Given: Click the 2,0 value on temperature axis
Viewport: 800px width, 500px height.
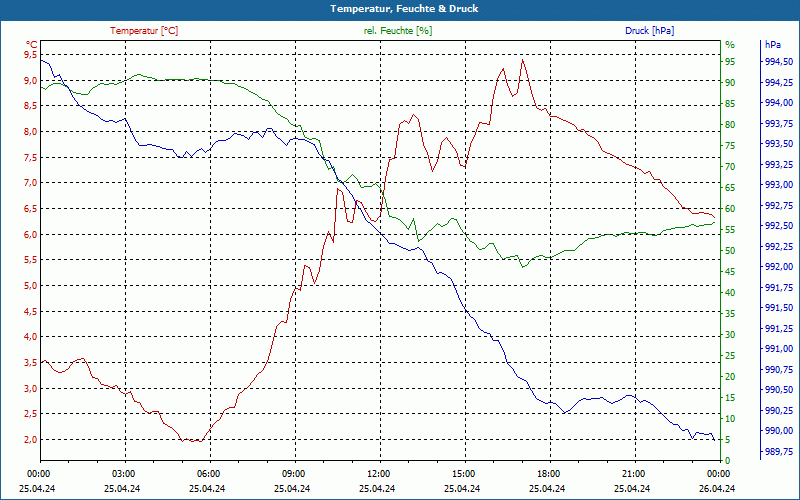Looking at the screenshot, I should [x=31, y=440].
